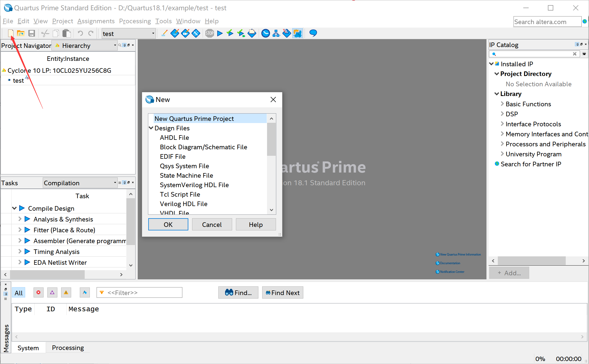Click the Stop Processing icon
589x364 pixels.
(x=209, y=33)
